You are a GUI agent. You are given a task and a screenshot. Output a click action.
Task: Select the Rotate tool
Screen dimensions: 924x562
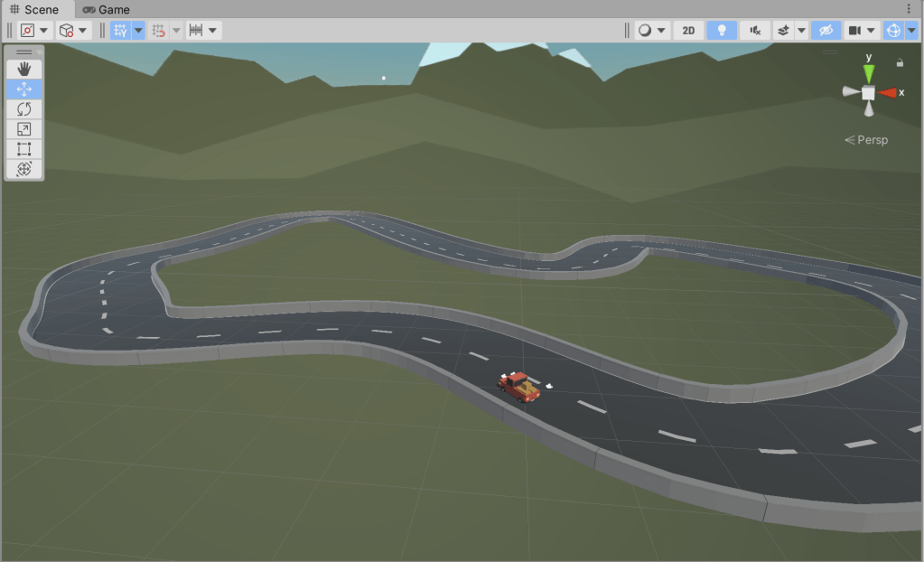pyautogui.click(x=24, y=109)
